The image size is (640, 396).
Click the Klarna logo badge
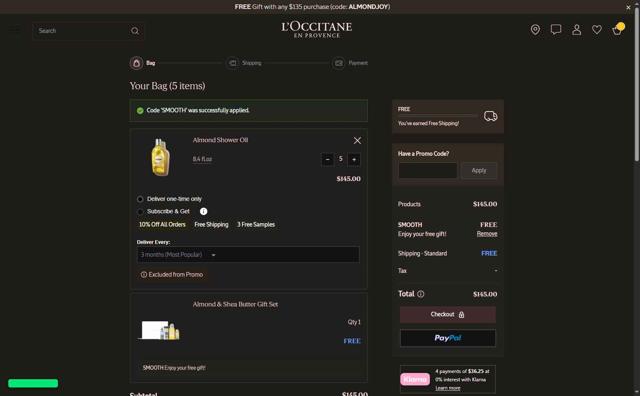point(415,379)
